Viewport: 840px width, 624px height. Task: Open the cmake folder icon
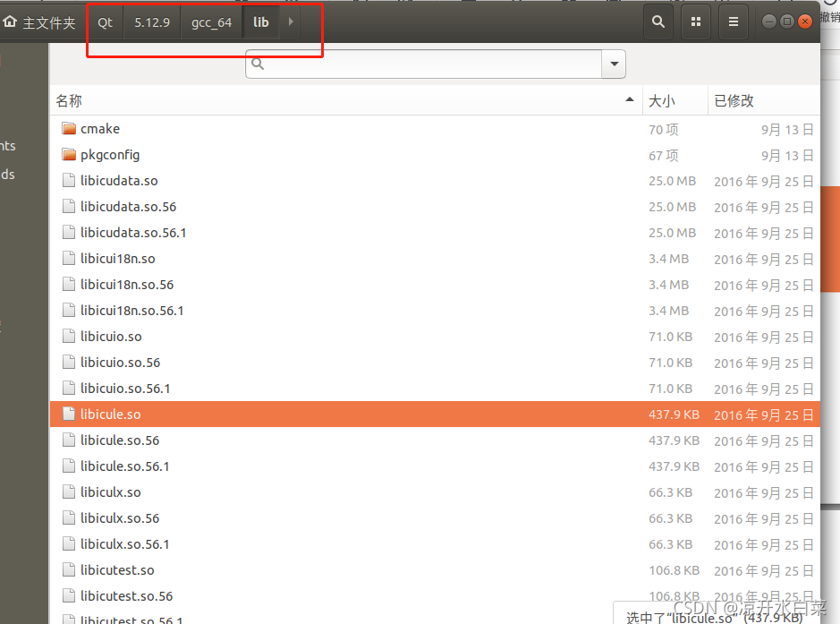pos(69,128)
